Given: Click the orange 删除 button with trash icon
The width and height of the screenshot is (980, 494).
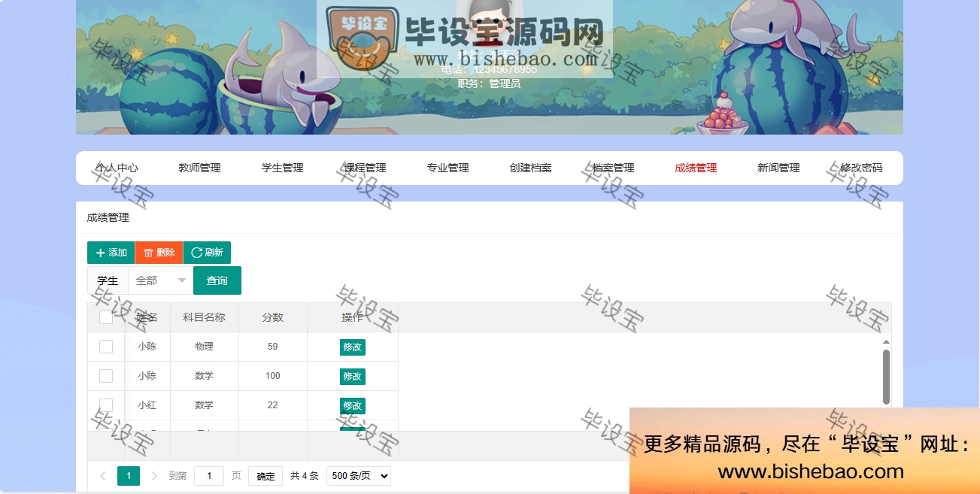Looking at the screenshot, I should pyautogui.click(x=159, y=253).
